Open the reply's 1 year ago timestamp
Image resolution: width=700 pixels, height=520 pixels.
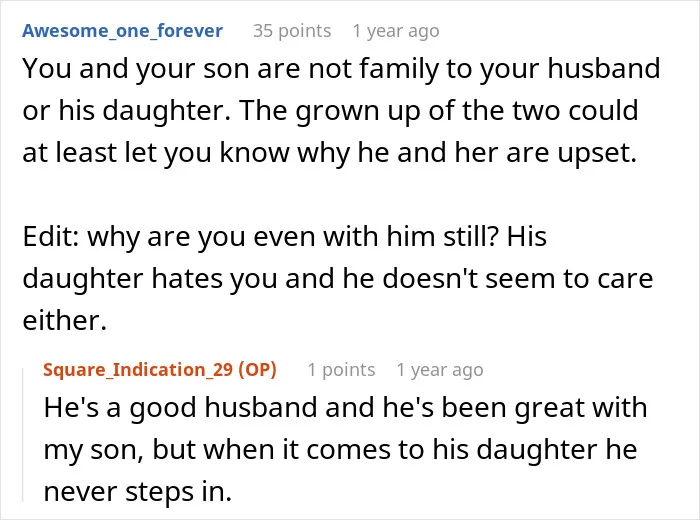coord(440,370)
